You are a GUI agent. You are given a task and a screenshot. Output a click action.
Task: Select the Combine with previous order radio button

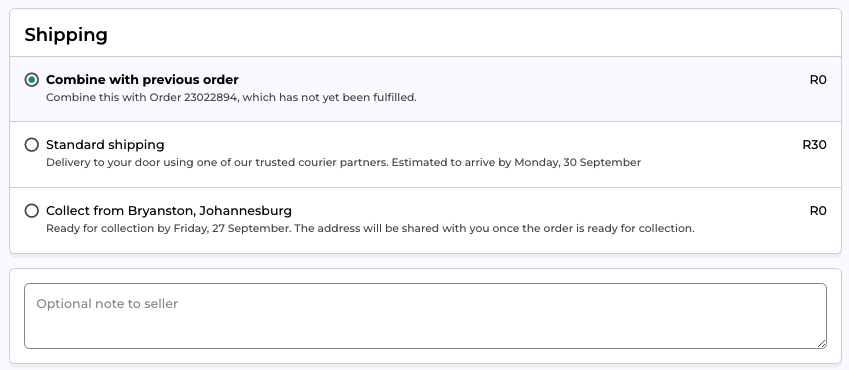pyautogui.click(x=32, y=80)
